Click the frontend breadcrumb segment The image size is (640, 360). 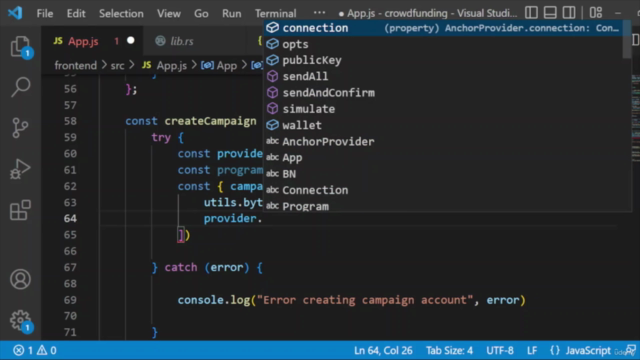76,65
